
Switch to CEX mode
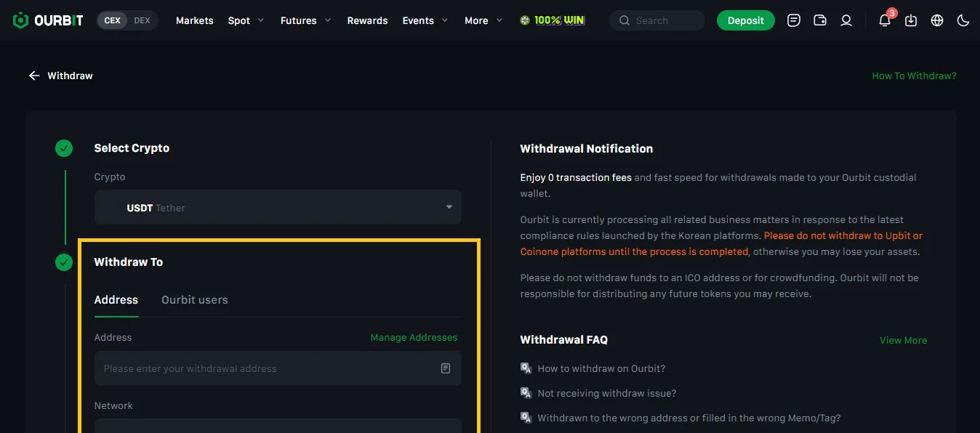point(113,20)
